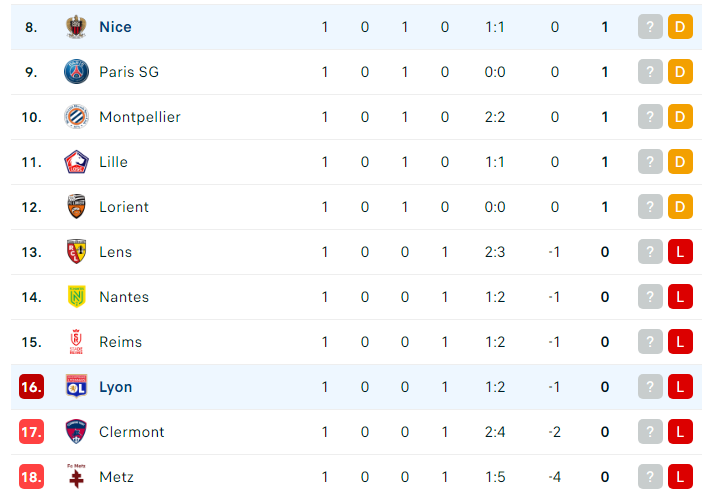
Task: Click the Lyon OL badge
Action: pyautogui.click(x=76, y=387)
